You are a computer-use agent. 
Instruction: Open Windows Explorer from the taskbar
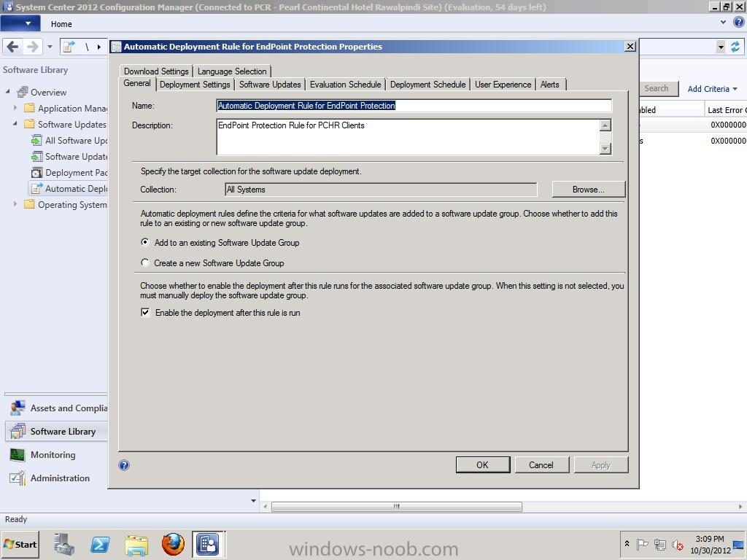pyautogui.click(x=136, y=544)
